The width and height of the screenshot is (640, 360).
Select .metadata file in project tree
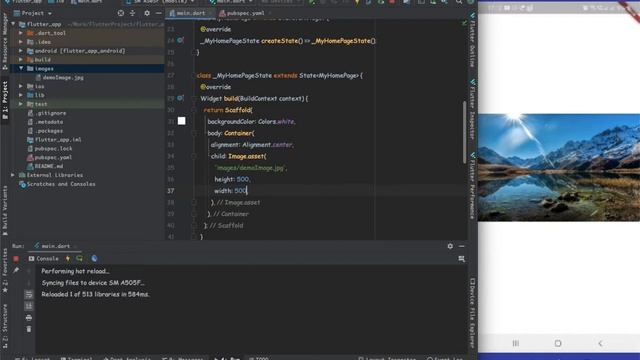pos(45,122)
